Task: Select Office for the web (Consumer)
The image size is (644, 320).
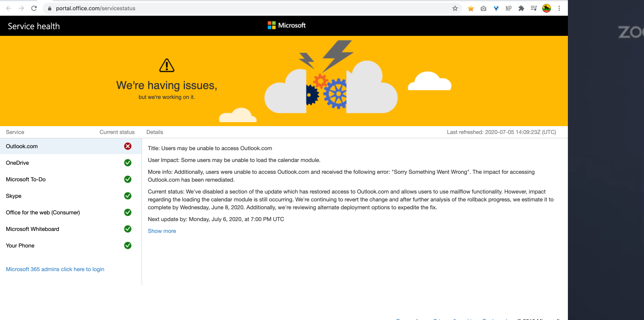Action: (x=71, y=212)
